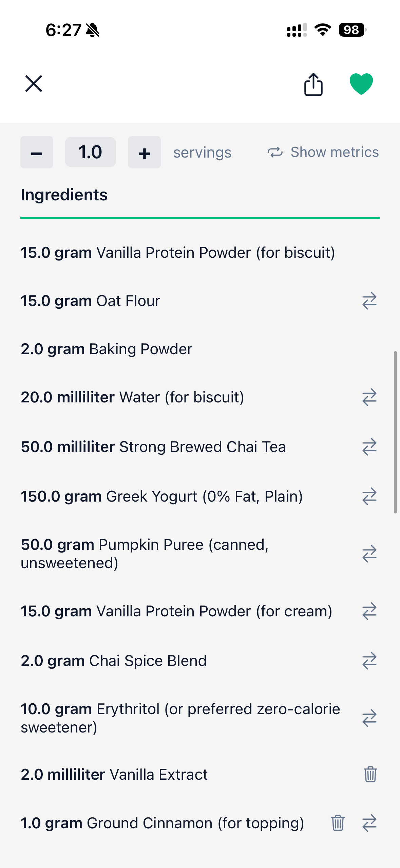Swap the Erythritol sweetener ingredient
The height and width of the screenshot is (868, 400).
[369, 718]
